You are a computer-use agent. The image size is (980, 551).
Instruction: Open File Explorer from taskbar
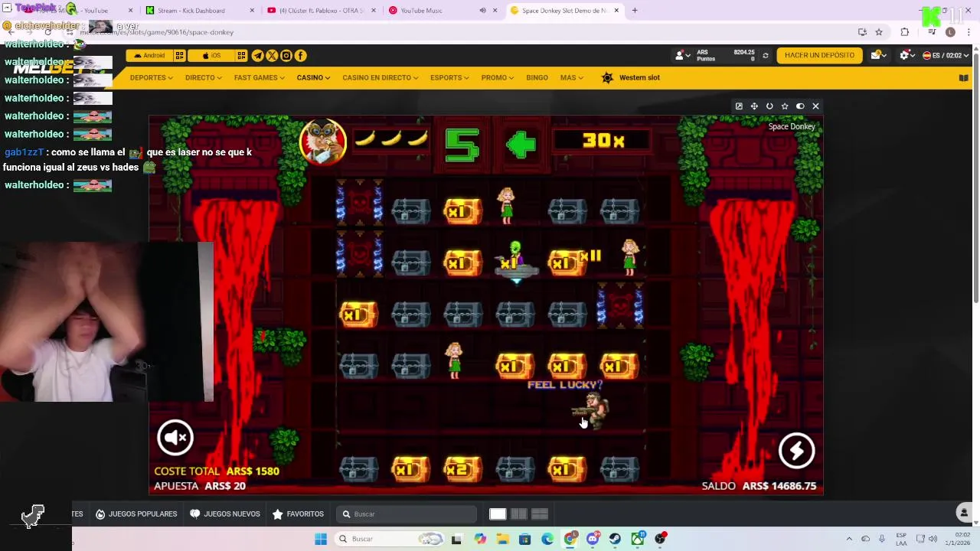pos(502,539)
